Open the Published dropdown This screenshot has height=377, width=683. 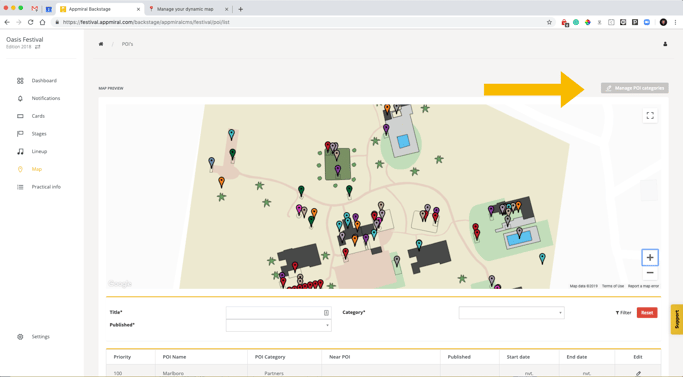[279, 326]
